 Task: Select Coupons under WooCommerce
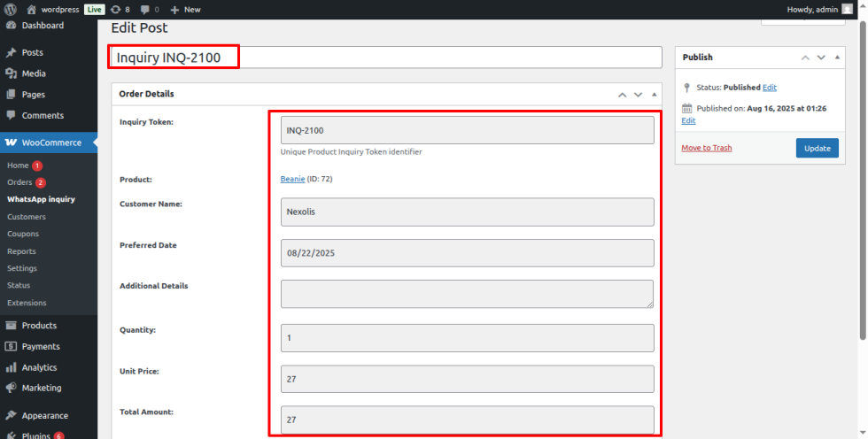point(23,234)
